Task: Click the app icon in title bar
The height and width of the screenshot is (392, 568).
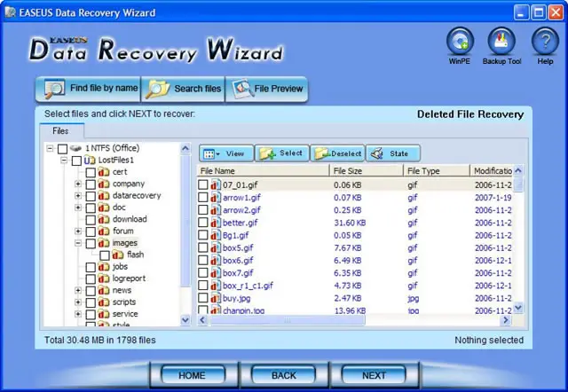Action: point(11,12)
